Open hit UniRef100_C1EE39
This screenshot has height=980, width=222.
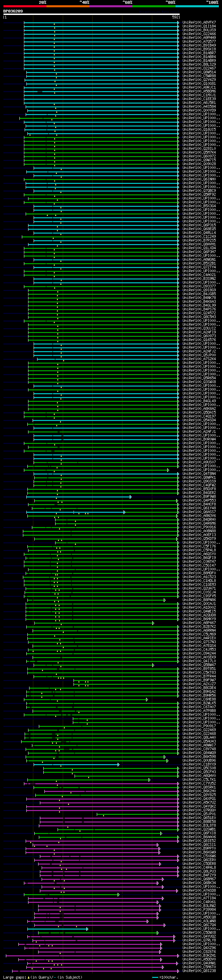tap(199, 99)
